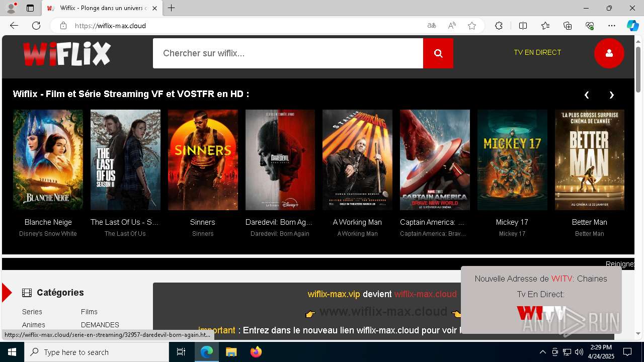Viewport: 644px width, 362px height.
Task: Click Better Man title text
Action: 590,222
